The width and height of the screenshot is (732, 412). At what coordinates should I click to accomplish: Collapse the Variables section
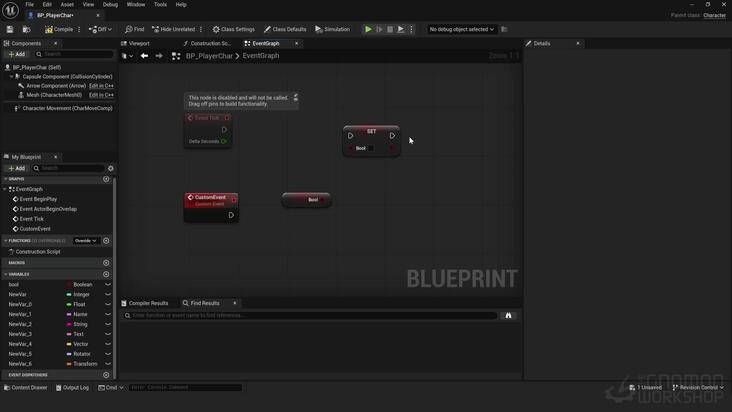[6, 274]
